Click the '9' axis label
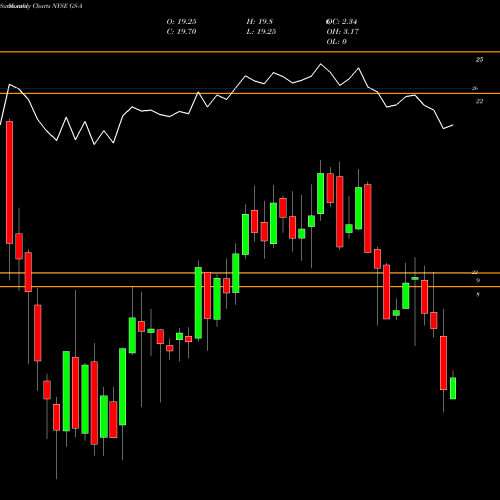The height and width of the screenshot is (500, 500). 478,281
